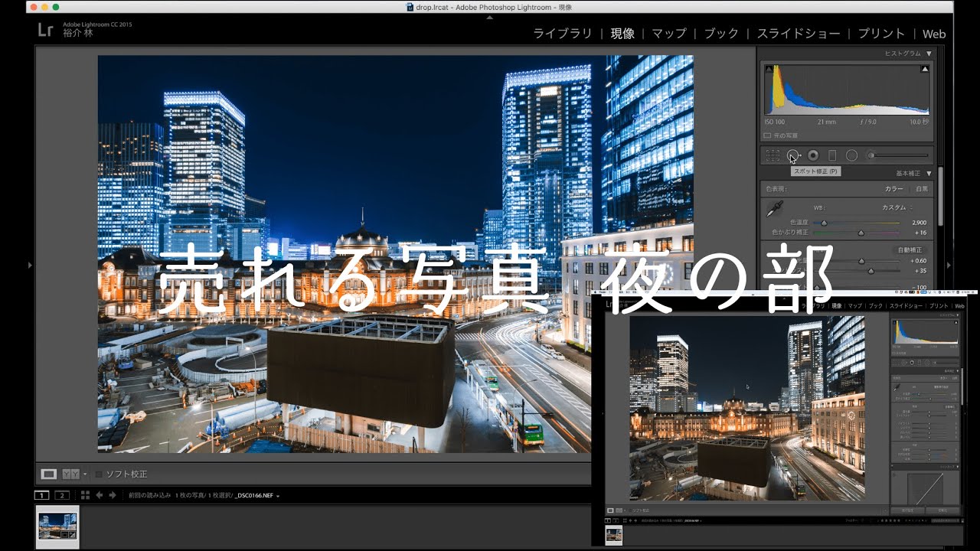Select the Adjustment Brush tool
The height and width of the screenshot is (551, 980).
(x=897, y=155)
